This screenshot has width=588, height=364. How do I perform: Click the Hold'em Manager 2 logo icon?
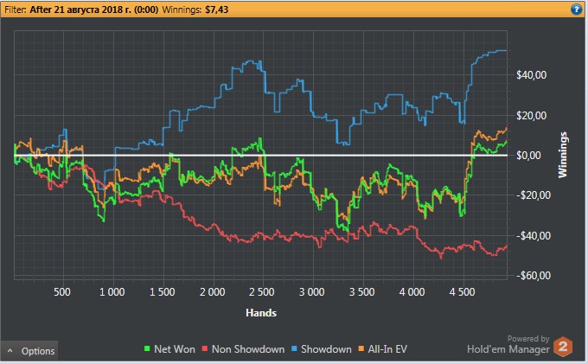tap(563, 347)
